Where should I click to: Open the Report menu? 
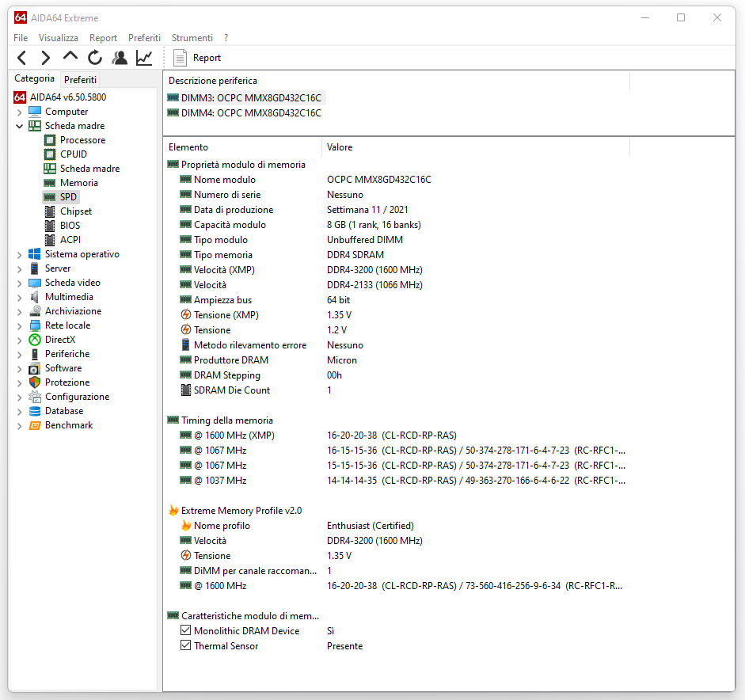coord(103,37)
